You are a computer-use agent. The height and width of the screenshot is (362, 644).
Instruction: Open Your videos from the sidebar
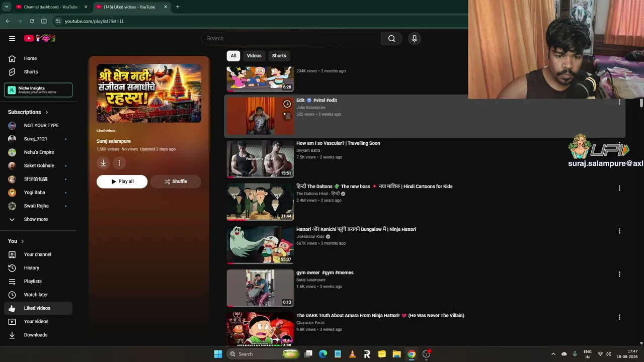(38, 322)
